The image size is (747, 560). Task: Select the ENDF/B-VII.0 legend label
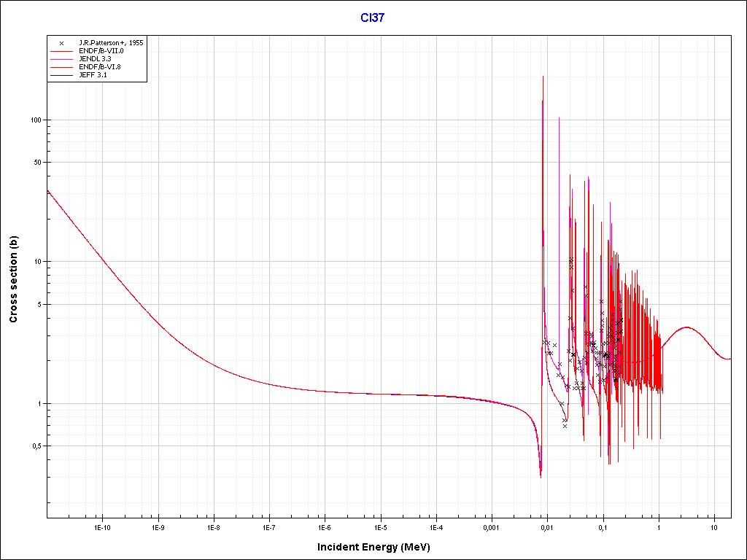[101, 51]
